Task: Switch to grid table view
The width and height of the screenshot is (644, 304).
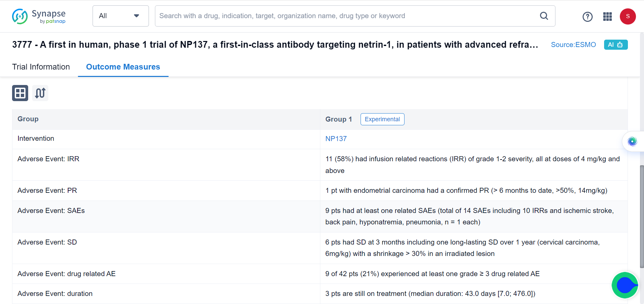Action: point(20,93)
